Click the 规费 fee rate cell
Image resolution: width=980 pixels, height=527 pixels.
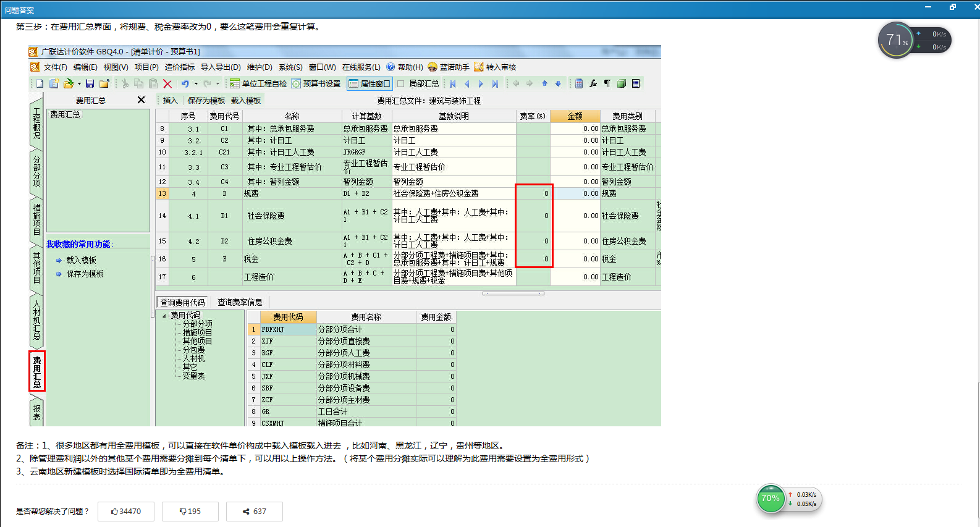pos(533,193)
